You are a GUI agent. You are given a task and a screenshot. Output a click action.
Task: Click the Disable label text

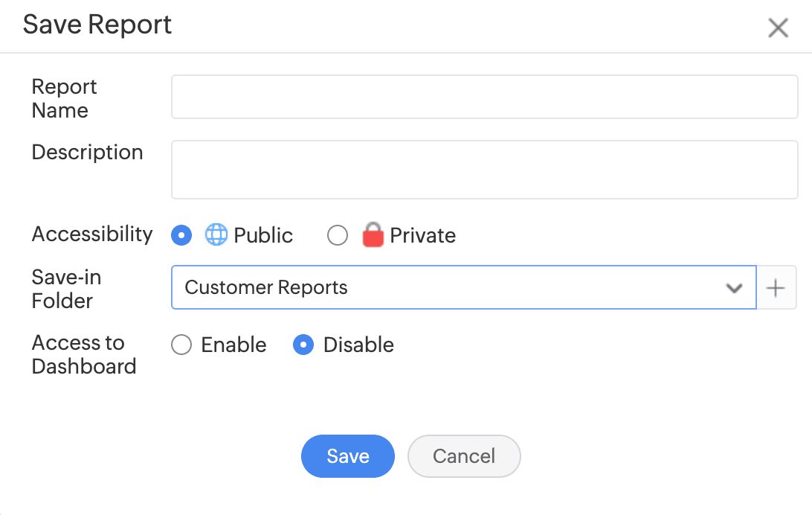358,345
